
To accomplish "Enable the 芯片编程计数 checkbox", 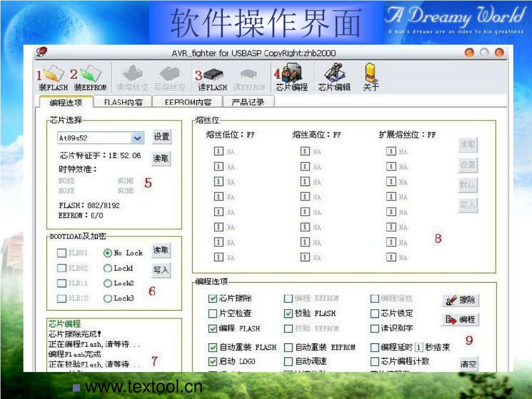I will [375, 362].
